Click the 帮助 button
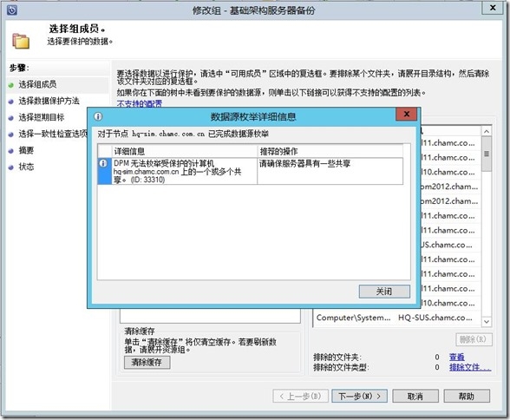Viewport: 510px width, 420px height. coord(467,396)
